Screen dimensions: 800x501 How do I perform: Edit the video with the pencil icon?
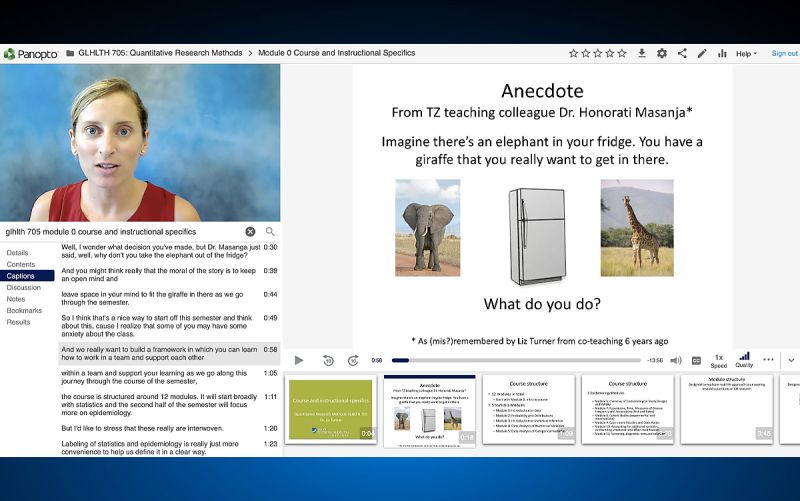(702, 53)
